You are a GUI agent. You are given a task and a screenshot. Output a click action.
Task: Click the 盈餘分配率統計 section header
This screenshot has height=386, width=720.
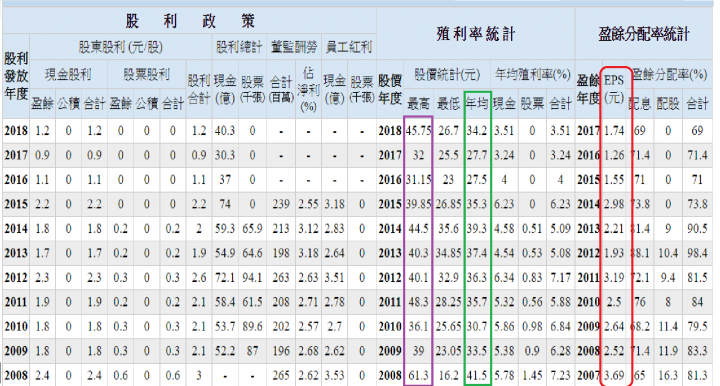tap(644, 34)
